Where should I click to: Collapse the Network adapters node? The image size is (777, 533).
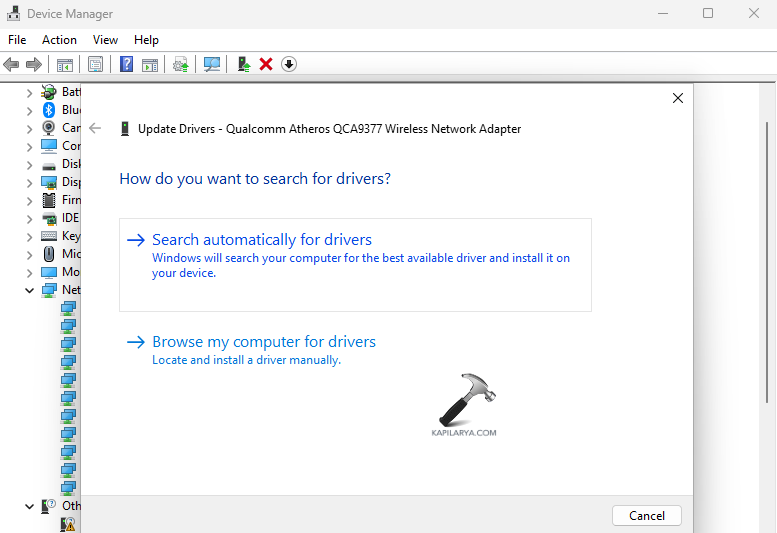tap(29, 290)
